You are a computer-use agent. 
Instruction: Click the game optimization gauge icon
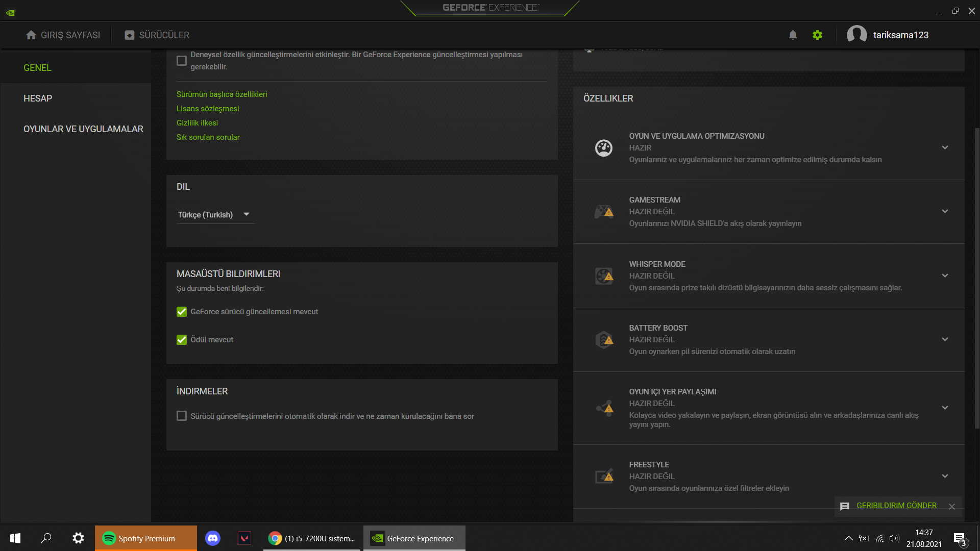tap(604, 148)
